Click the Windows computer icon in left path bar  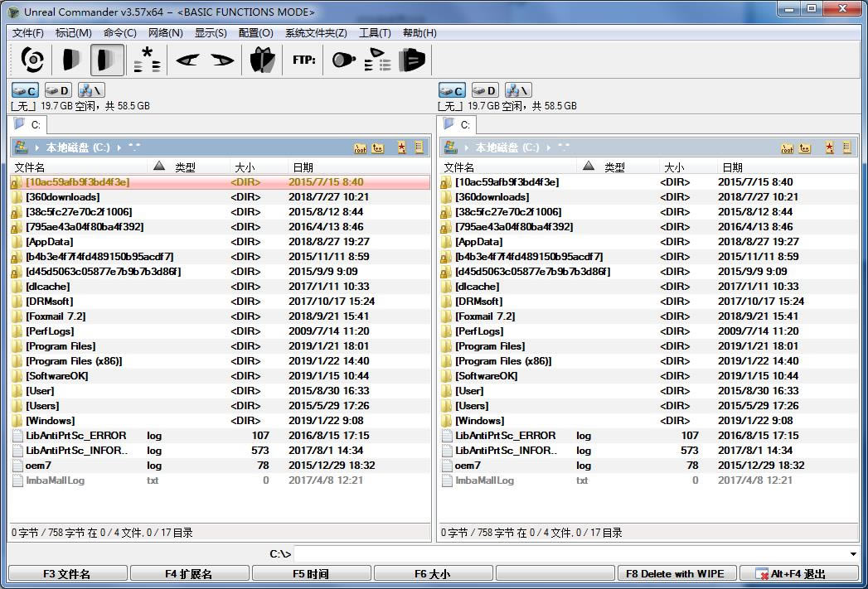(21, 147)
